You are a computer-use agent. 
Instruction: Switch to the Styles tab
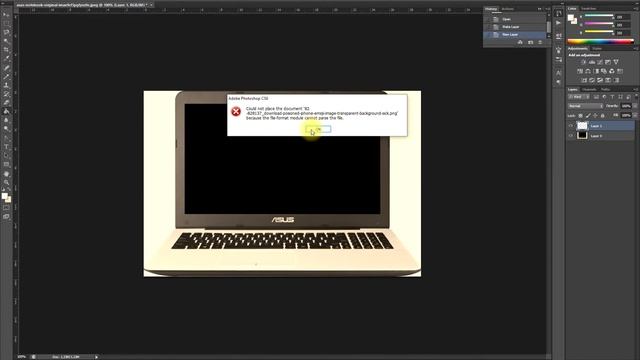(597, 49)
